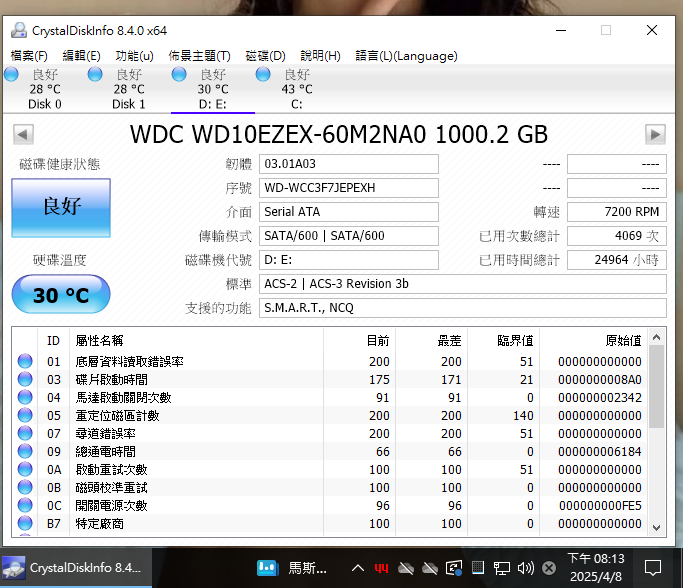The height and width of the screenshot is (588, 683).
Task: Open the network tray icon
Action: 501,568
